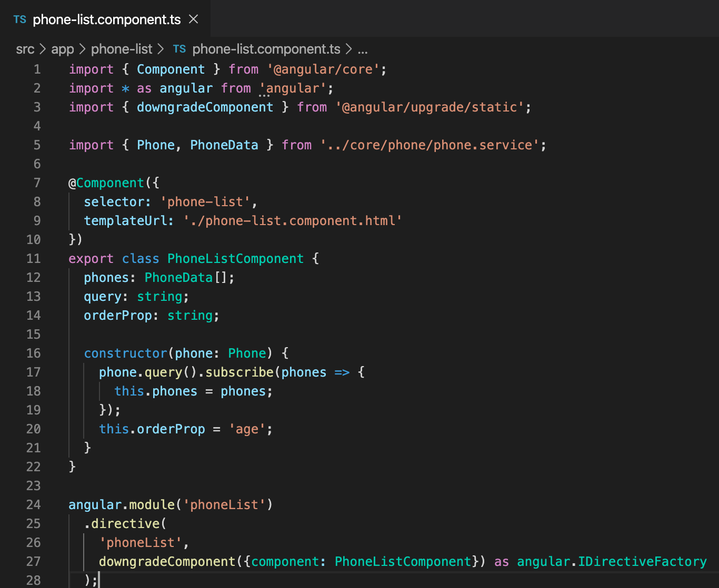
Task: Click the 'PhoneData[]' type annotation
Action: pyautogui.click(x=186, y=278)
